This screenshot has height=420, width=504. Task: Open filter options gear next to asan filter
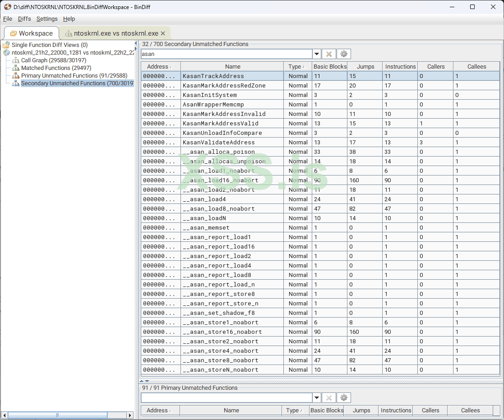[344, 54]
